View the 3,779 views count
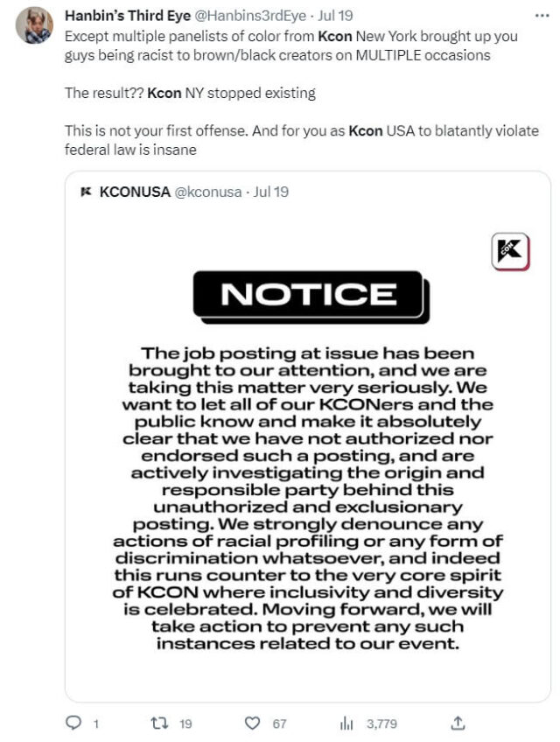Screen dimensions: 560x742 click(381, 723)
